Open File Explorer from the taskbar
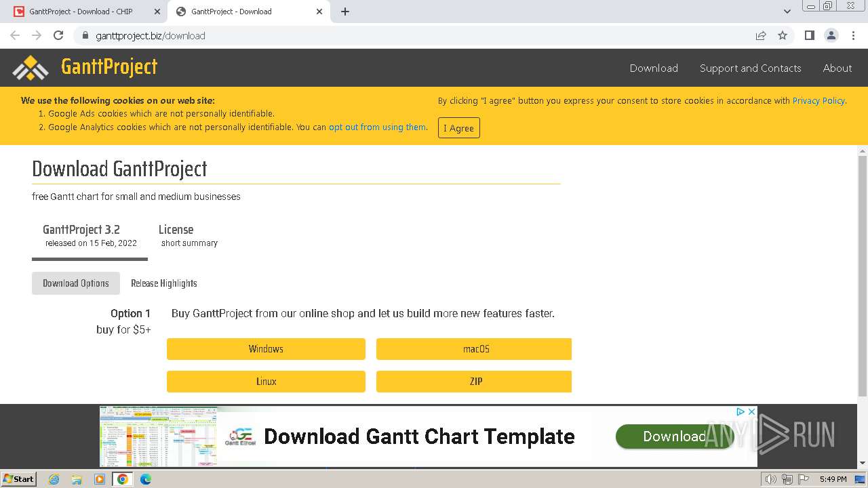This screenshot has width=868, height=488. [x=77, y=479]
